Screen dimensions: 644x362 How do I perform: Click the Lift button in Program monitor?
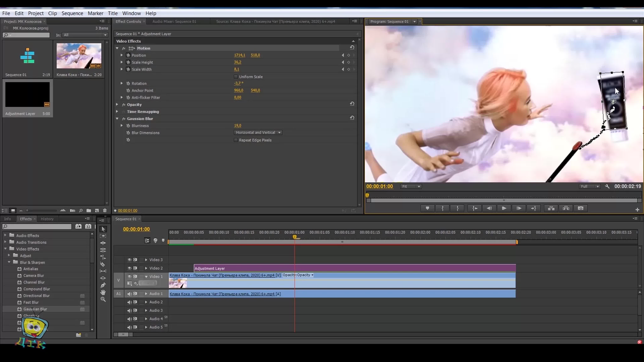(x=551, y=208)
